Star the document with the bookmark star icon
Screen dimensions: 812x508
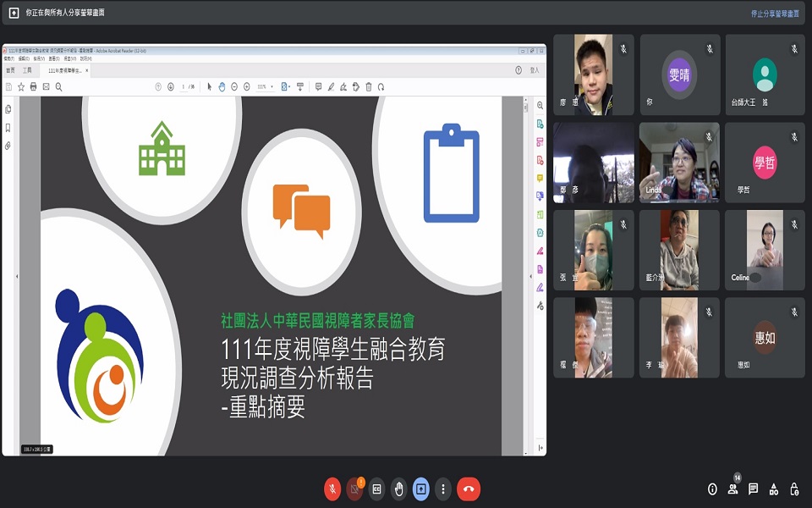click(21, 87)
